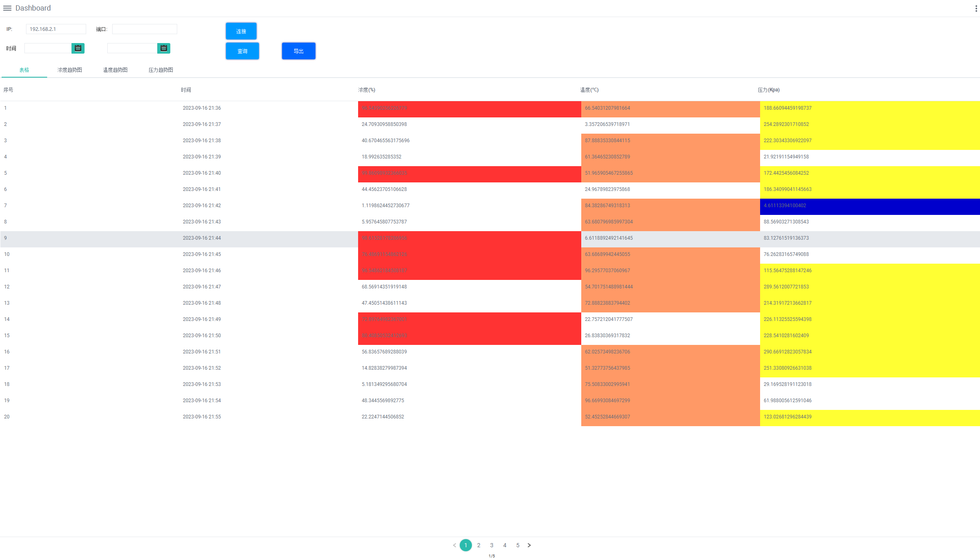Click pressure value 61.988005612591046
Image resolution: width=980 pixels, height=559 pixels.
click(788, 401)
